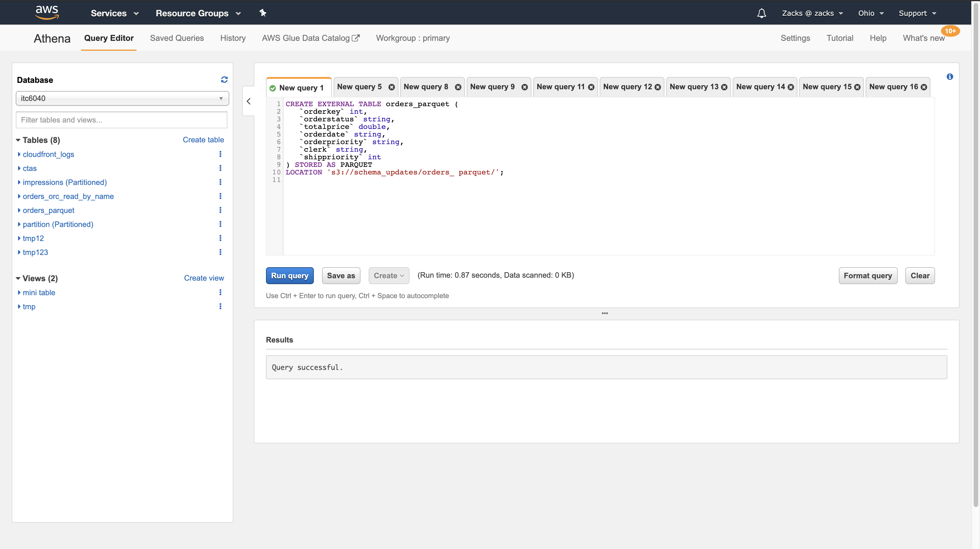
Task: Click the Run query button
Action: click(290, 275)
